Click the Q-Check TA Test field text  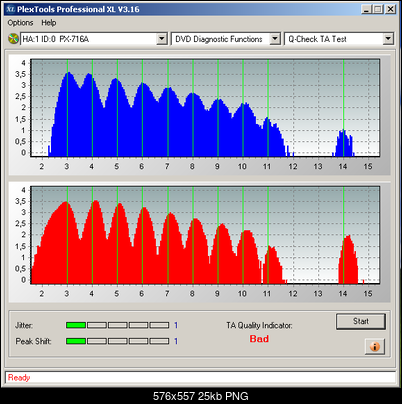coord(317,39)
